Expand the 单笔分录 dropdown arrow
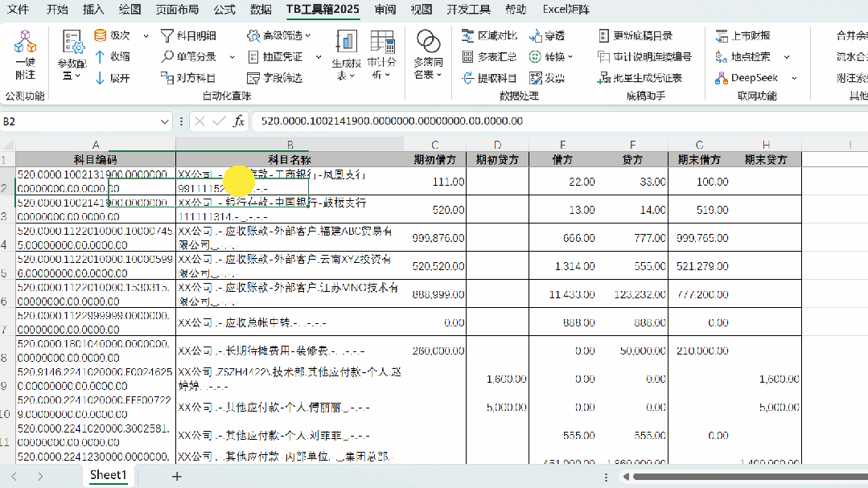The width and height of the screenshot is (868, 488). tap(232, 57)
